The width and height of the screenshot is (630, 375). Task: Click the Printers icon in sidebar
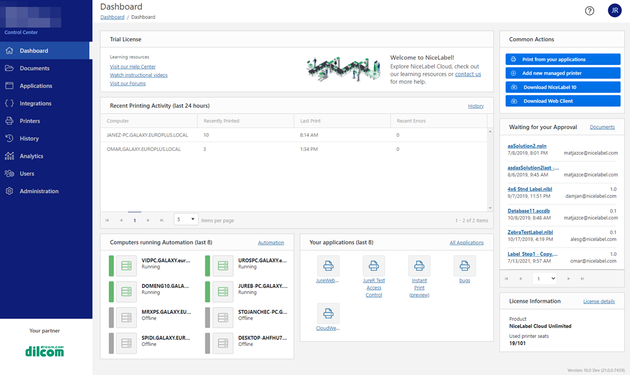(x=9, y=121)
